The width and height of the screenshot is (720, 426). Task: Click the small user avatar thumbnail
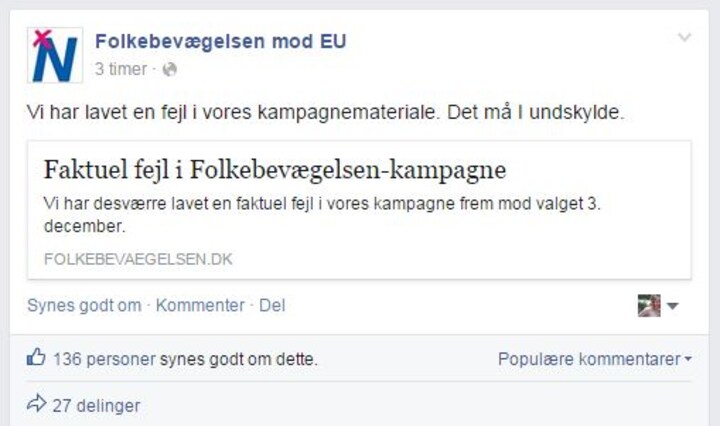(649, 306)
